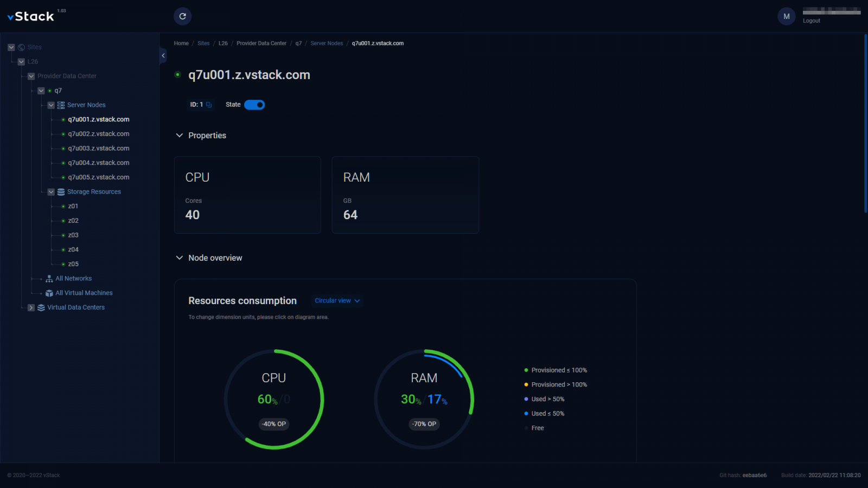
Task: Go to Provider Data Center breadcrumb
Action: 261,43
